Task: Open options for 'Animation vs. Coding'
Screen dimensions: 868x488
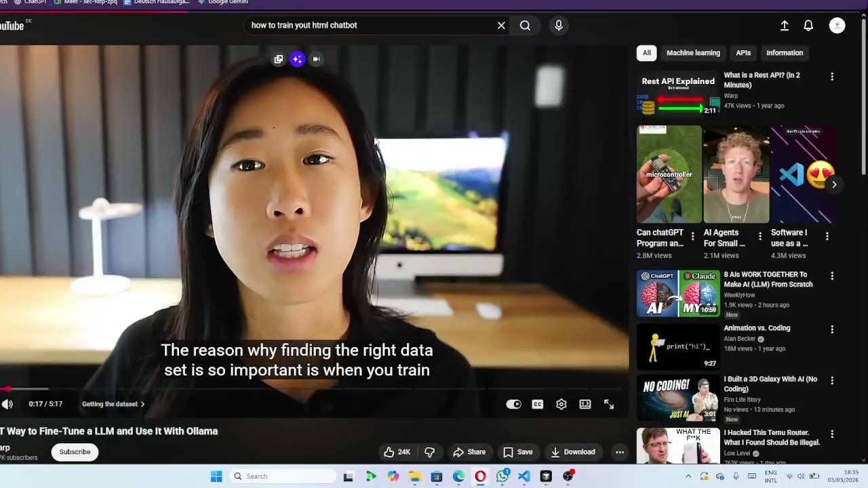Action: point(832,329)
